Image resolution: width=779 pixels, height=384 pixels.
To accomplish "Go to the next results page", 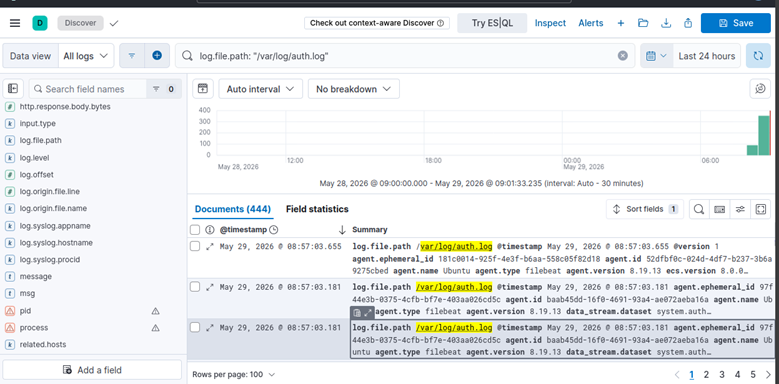I will [769, 375].
